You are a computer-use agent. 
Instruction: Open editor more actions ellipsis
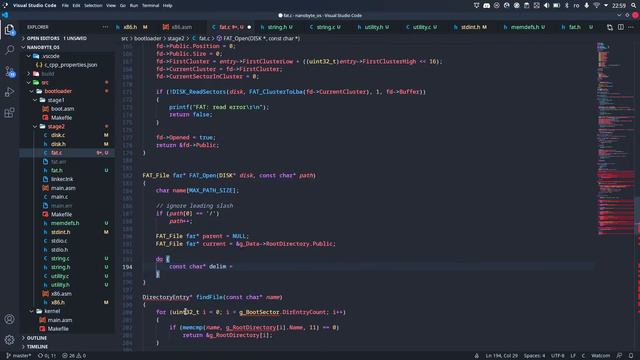click(631, 27)
